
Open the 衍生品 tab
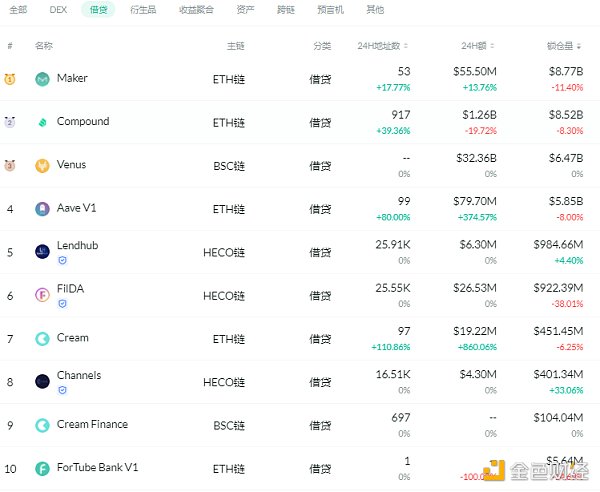pos(144,10)
